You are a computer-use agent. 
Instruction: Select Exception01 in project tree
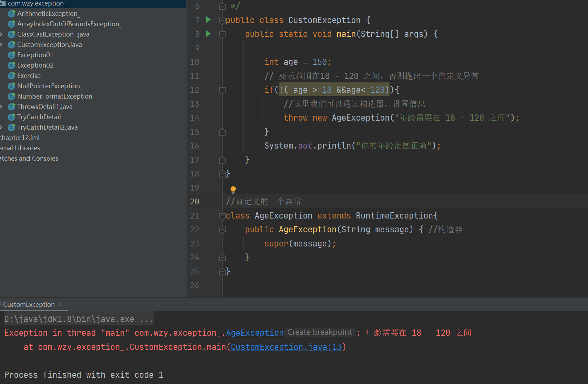coord(35,55)
